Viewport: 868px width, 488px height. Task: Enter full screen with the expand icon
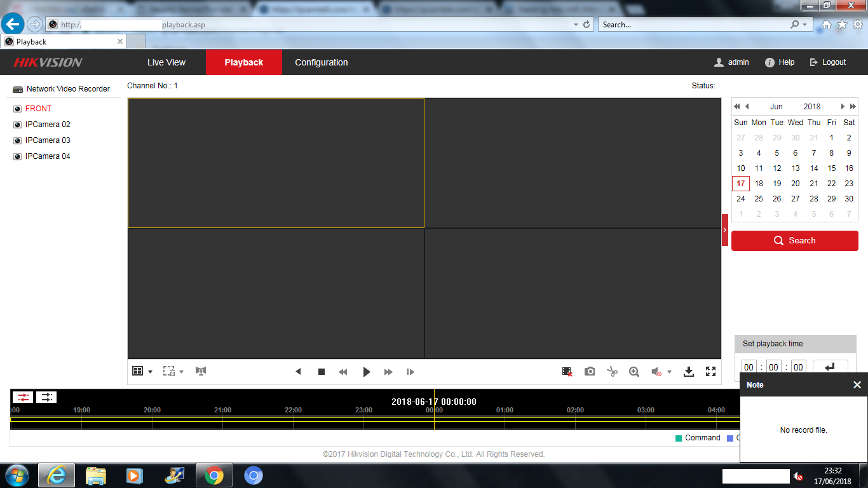tap(711, 372)
